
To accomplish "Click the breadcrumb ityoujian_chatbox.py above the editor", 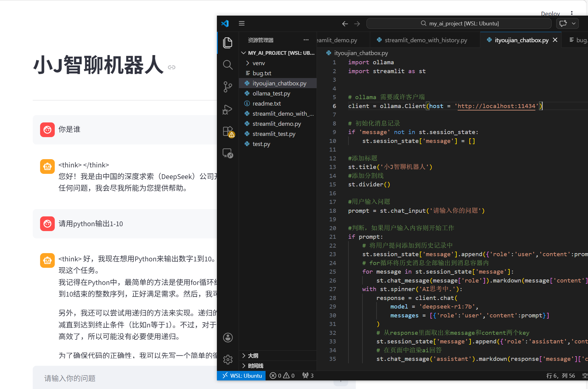I will pos(361,53).
